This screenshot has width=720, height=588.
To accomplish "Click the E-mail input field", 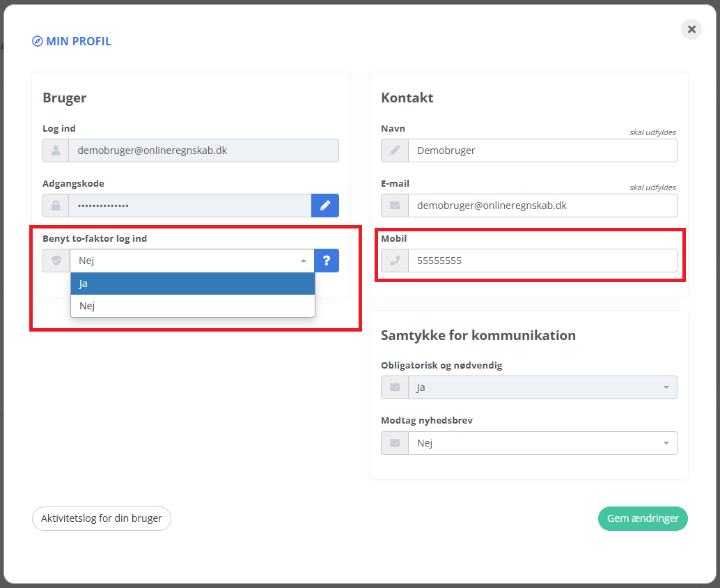I will (542, 206).
